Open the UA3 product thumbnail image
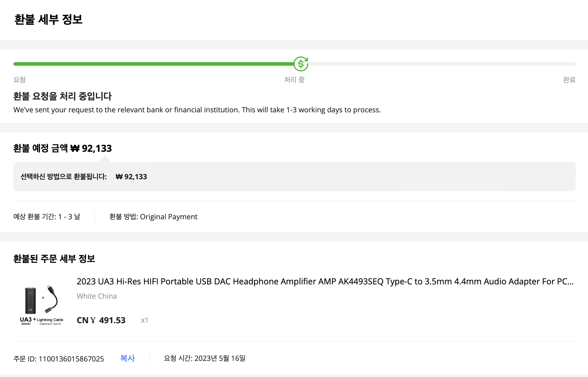This screenshot has height=377, width=588. click(x=42, y=304)
